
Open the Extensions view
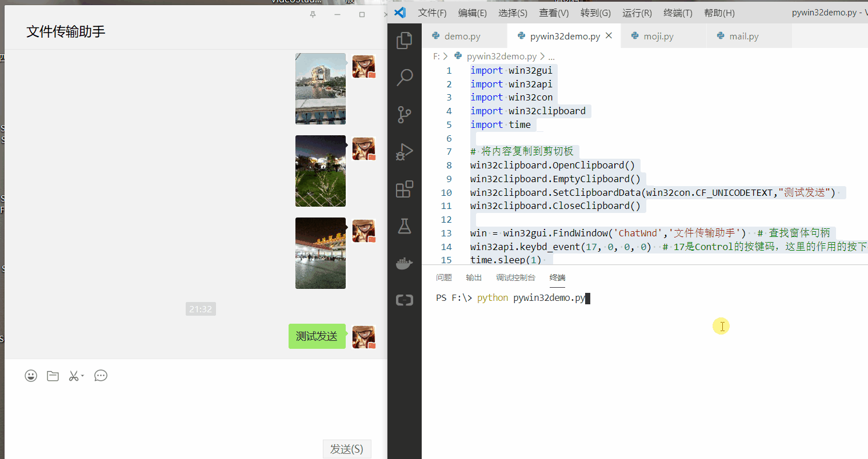pyautogui.click(x=405, y=189)
